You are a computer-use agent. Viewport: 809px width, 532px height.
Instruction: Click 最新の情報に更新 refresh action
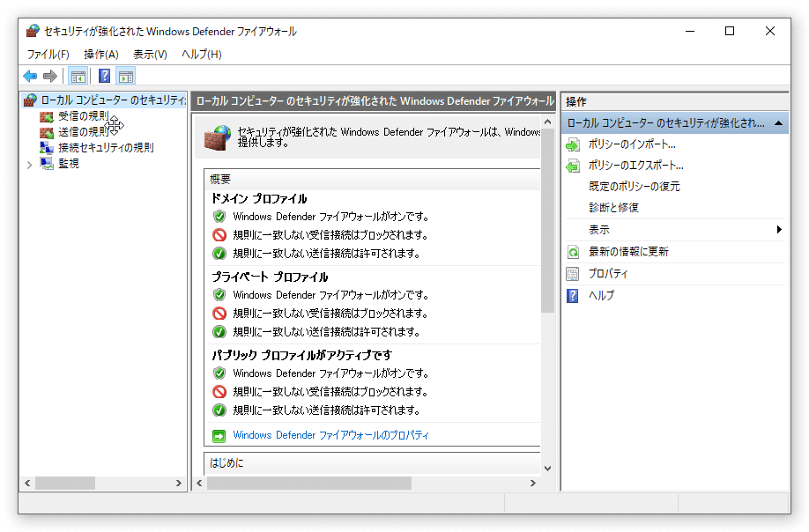pyautogui.click(x=628, y=252)
